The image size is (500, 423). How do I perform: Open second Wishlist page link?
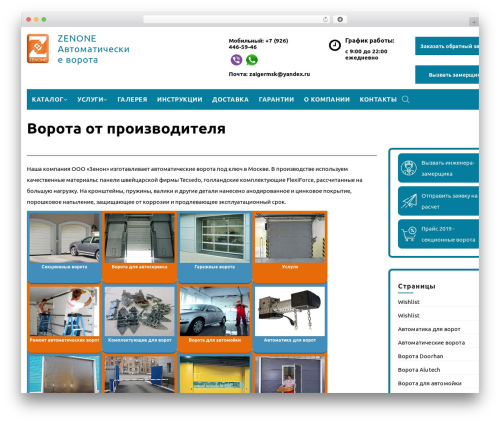pos(409,315)
